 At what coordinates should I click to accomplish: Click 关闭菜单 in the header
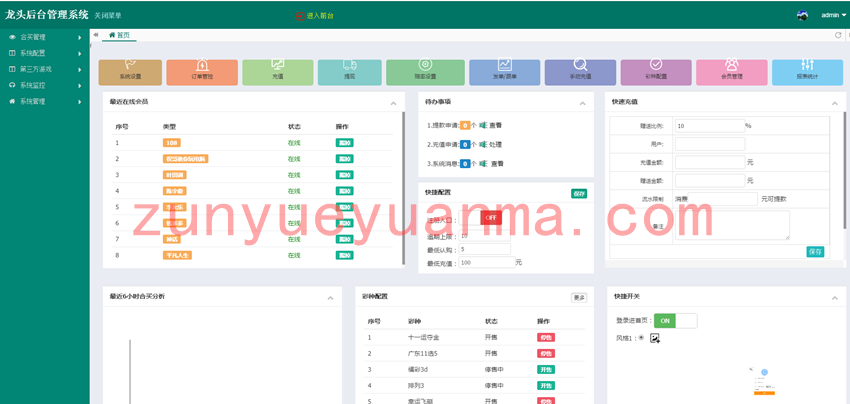point(108,16)
